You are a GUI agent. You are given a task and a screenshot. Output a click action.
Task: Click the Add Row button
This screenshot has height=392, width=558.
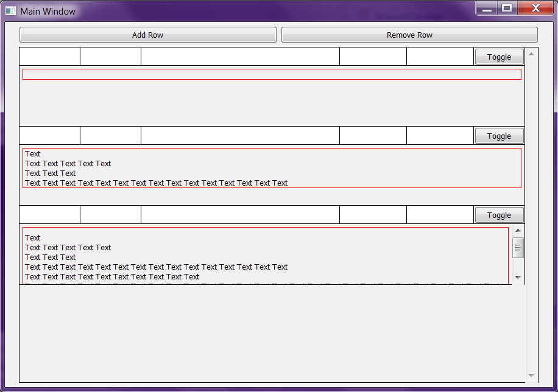pos(147,35)
